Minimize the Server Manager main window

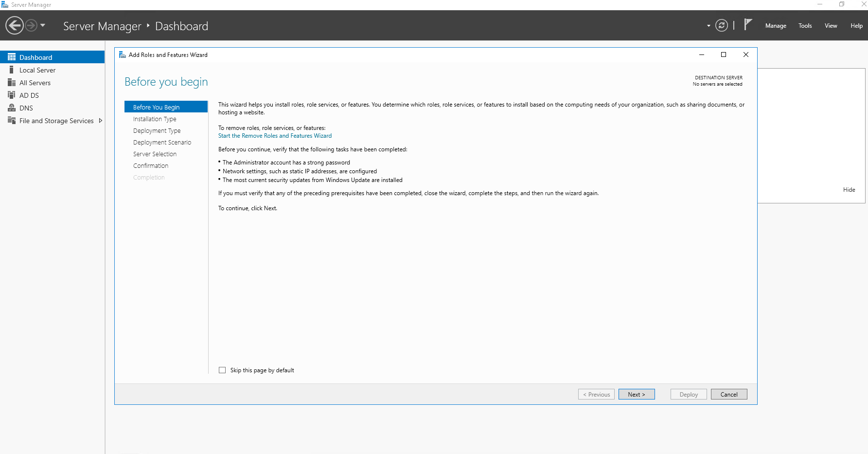820,4
